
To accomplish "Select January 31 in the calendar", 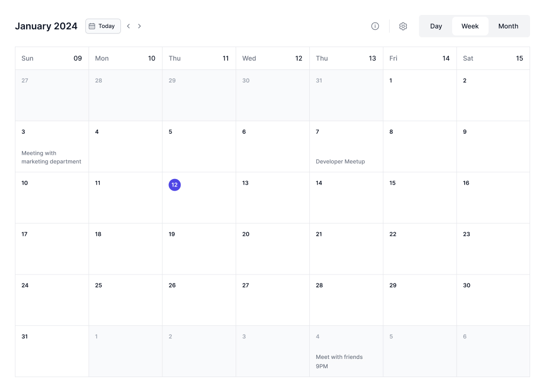I will (52, 351).
